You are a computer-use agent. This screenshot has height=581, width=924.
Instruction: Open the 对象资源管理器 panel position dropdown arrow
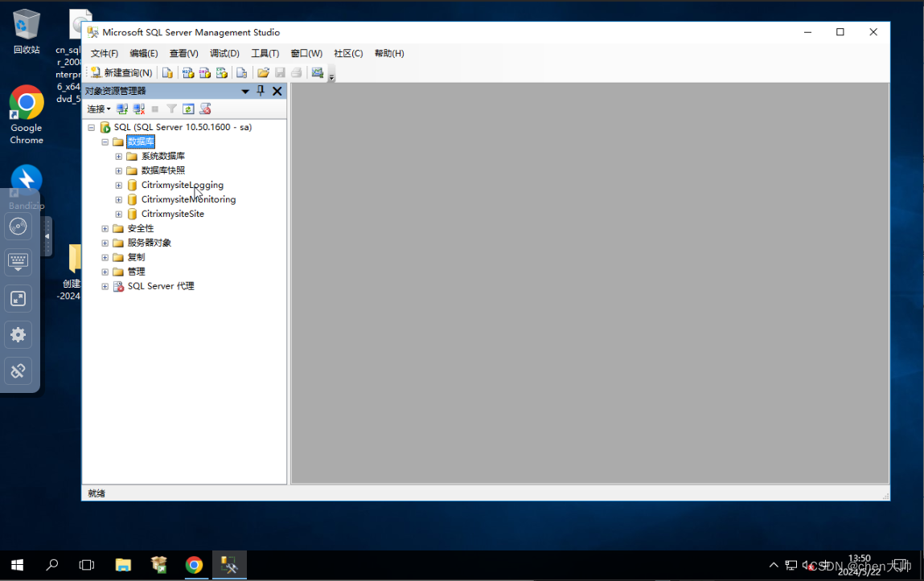click(x=245, y=92)
